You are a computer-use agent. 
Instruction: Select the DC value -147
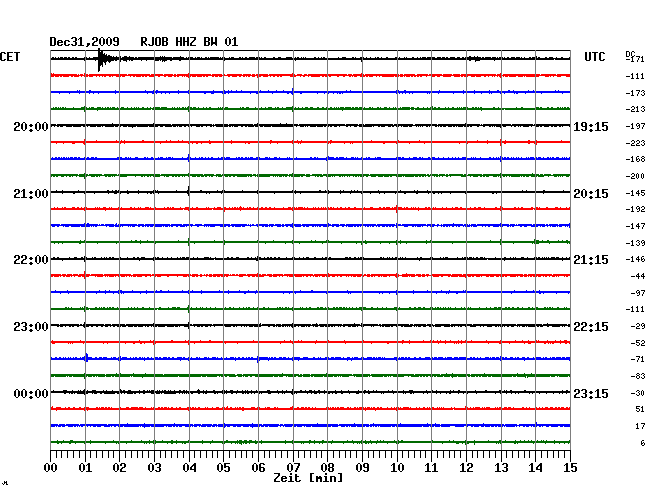pos(635,226)
